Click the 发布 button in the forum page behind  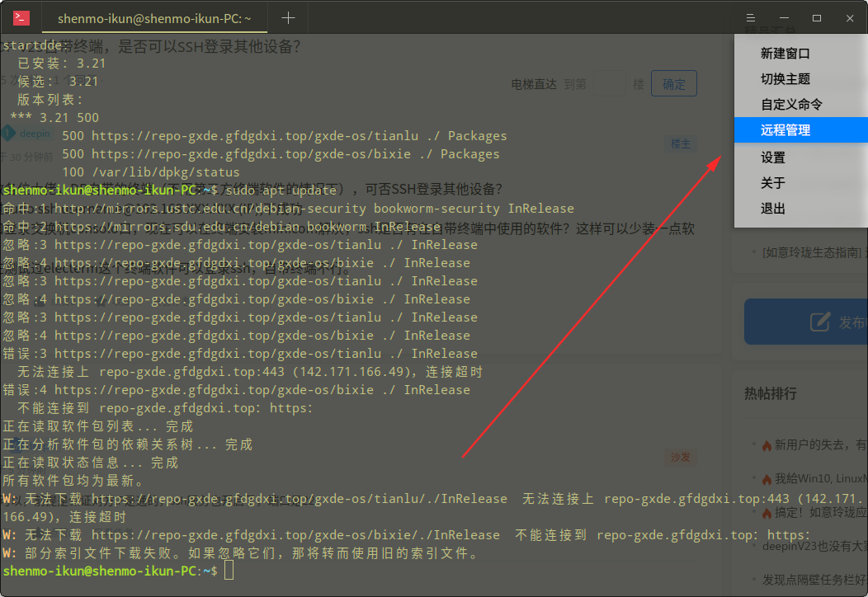tap(806, 322)
